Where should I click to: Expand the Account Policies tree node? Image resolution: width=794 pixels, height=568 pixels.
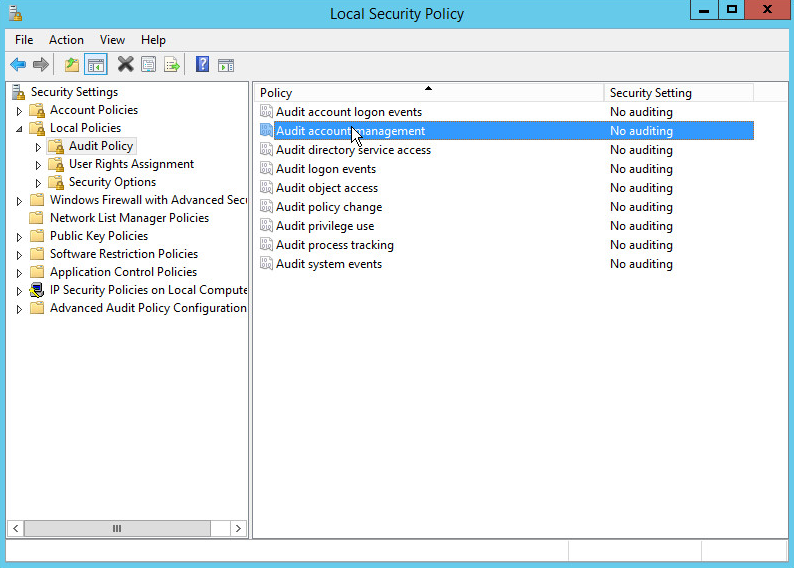click(19, 111)
